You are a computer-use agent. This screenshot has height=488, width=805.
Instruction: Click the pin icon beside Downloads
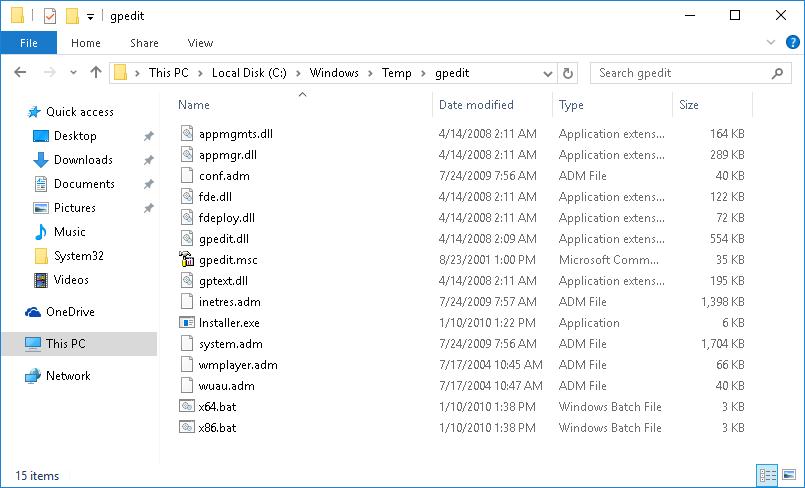pyautogui.click(x=148, y=160)
